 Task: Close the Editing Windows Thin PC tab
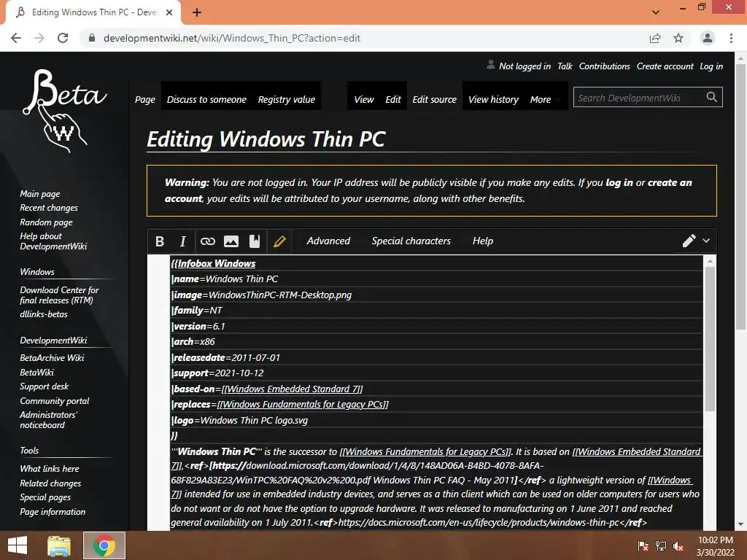click(x=169, y=12)
